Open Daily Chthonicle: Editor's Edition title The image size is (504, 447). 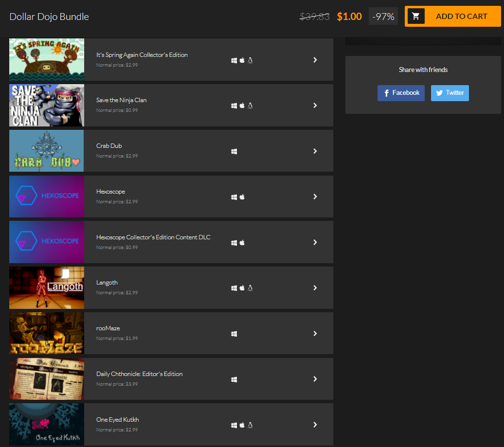[x=139, y=374]
